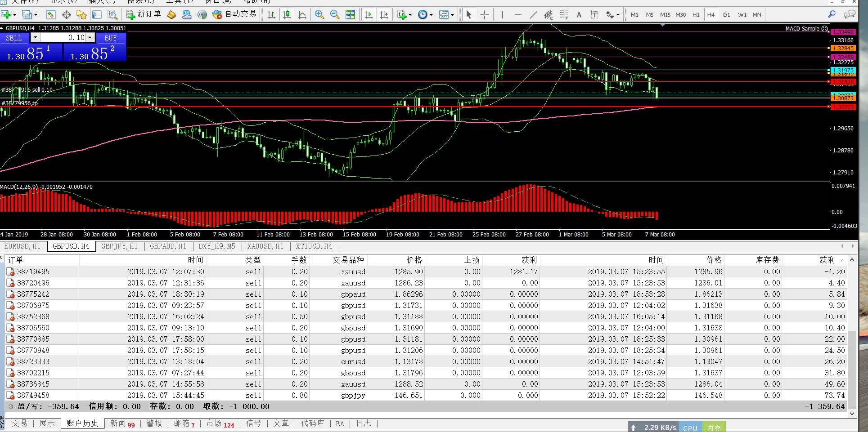Switch to candlestick chart display
Viewport: 868px width, 432px height.
(x=287, y=15)
